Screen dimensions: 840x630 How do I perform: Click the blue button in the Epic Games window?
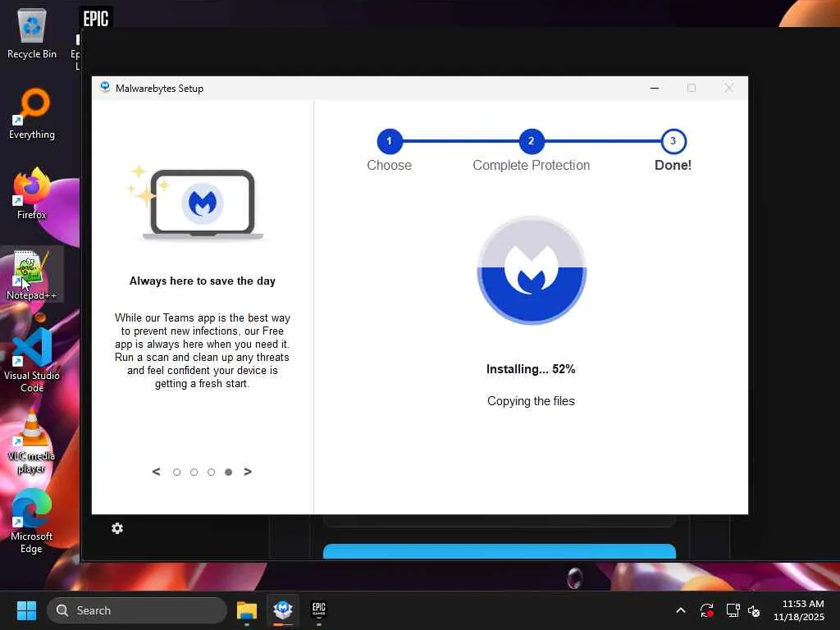pos(500,551)
